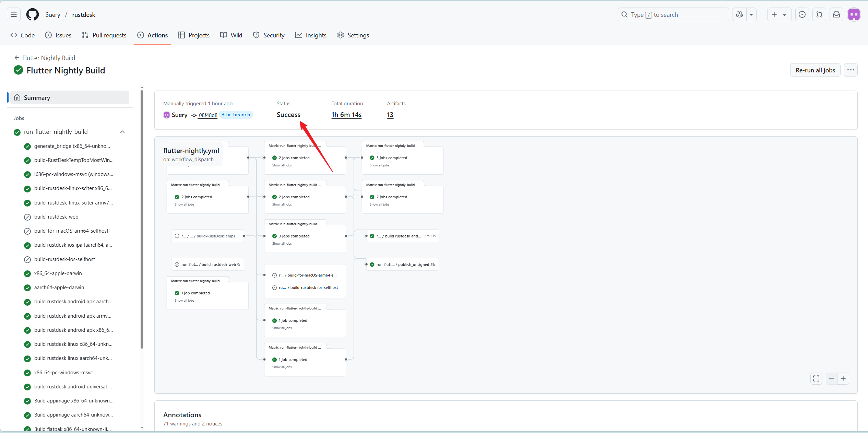Open the issues icon in header

click(x=802, y=14)
